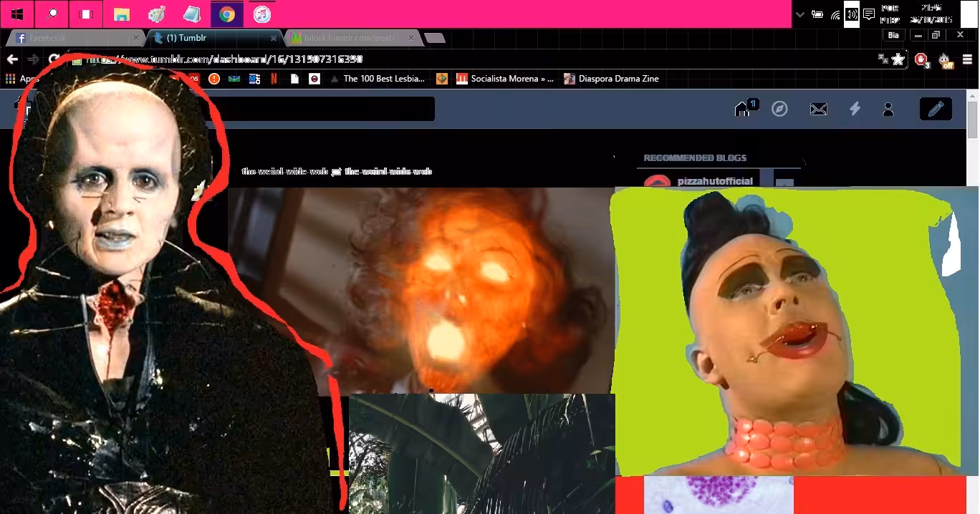
Task: Show Tumblr activity lightning bolt
Action: [855, 109]
